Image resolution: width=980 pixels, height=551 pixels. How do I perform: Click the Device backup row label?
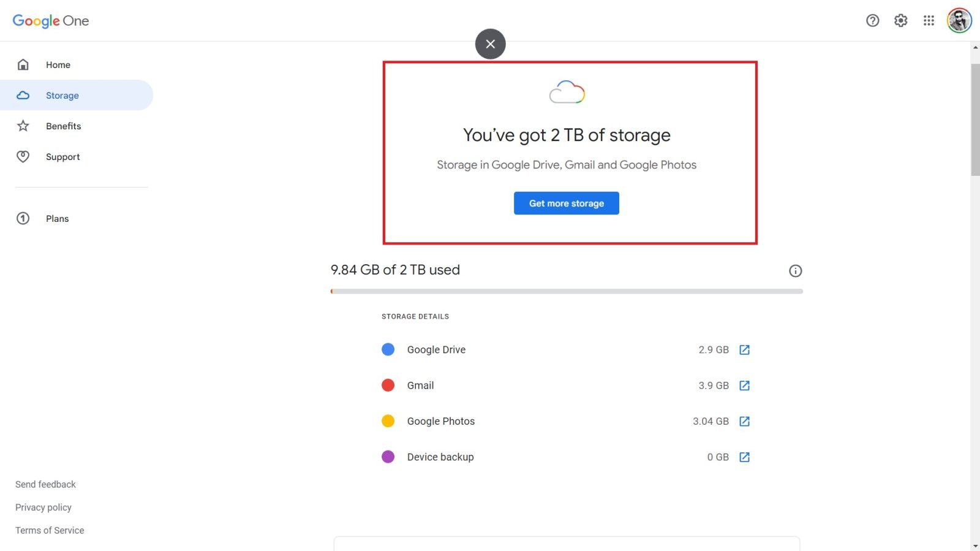point(440,457)
